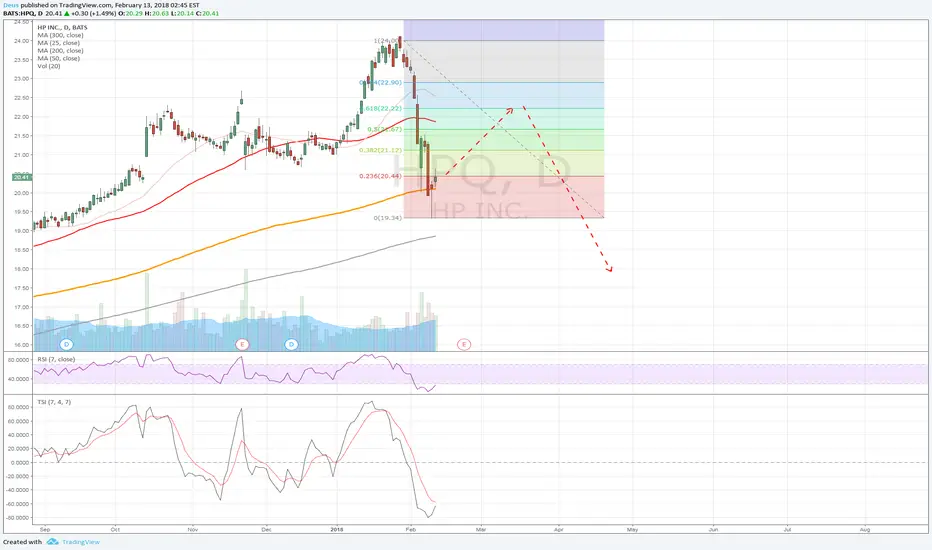Image resolution: width=932 pixels, height=550 pixels.
Task: Click the 'C:20.41' close value in header
Action: (207, 13)
